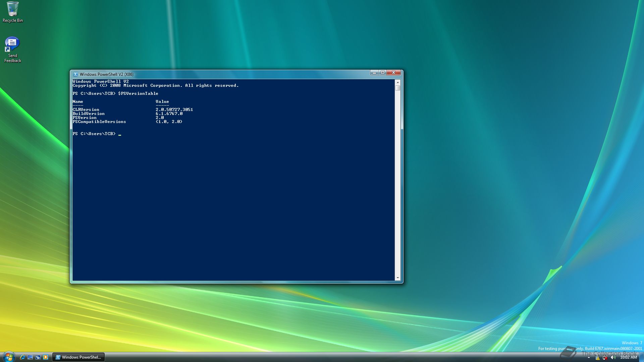Click the last PS C:\Users\TCB> prompt

[94, 134]
